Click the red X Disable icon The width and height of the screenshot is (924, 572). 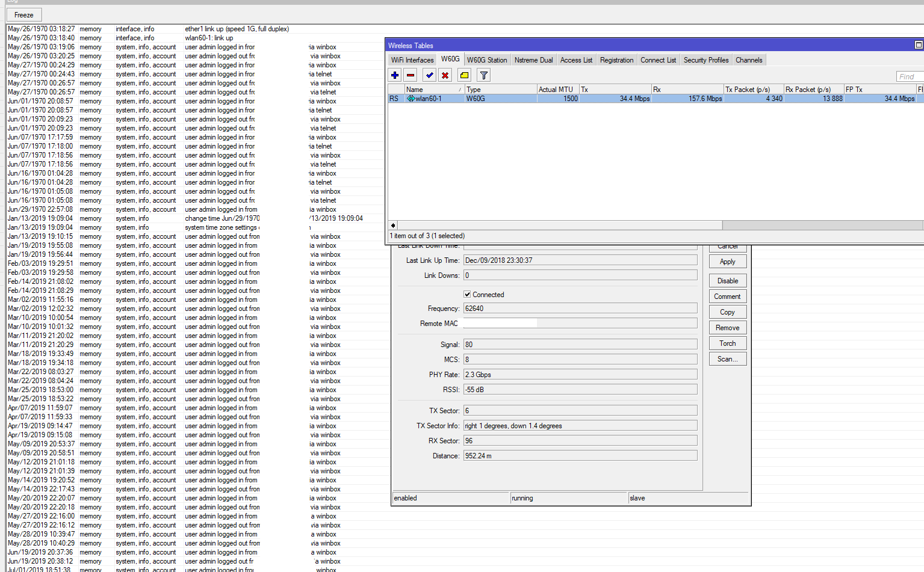click(x=445, y=75)
